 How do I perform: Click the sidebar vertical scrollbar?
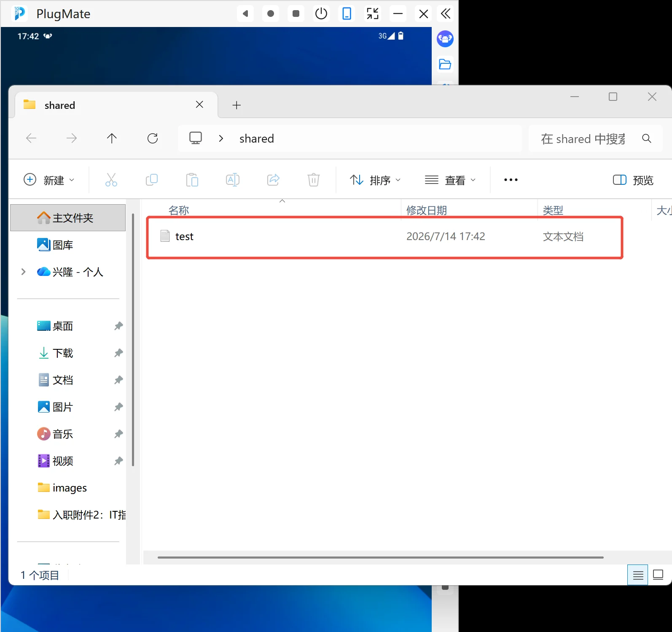pyautogui.click(x=133, y=340)
